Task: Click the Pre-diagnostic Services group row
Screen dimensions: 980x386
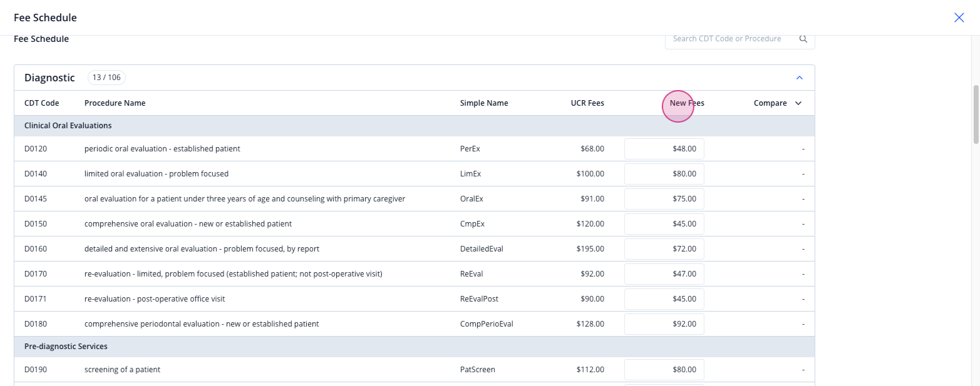Action: (x=415, y=347)
